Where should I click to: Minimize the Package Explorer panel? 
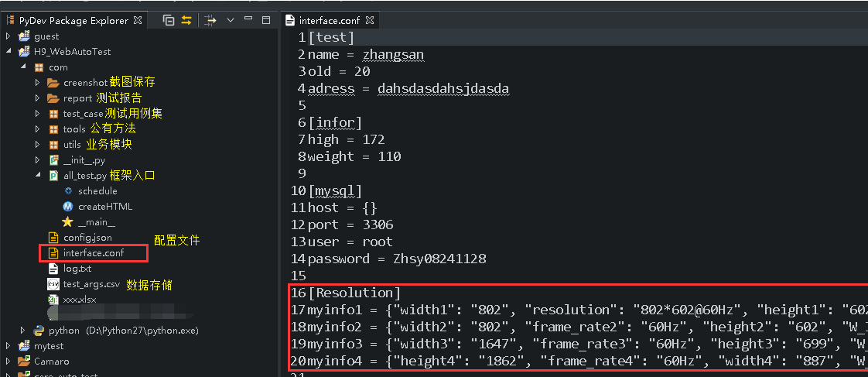(248, 20)
